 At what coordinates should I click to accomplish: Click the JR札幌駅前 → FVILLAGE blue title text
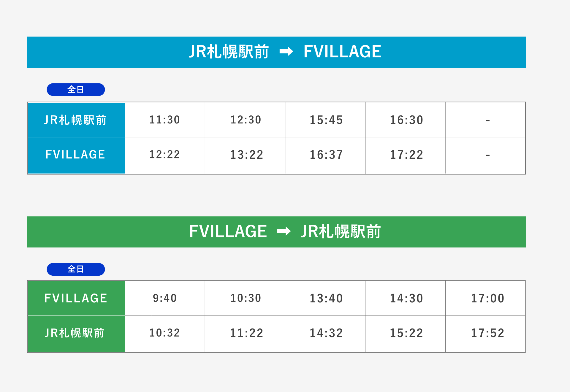(229, 52)
